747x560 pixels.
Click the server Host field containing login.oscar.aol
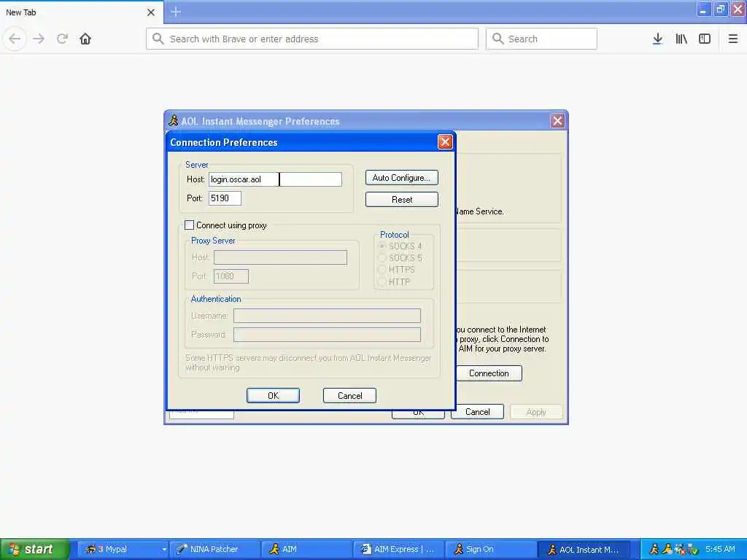click(x=275, y=179)
